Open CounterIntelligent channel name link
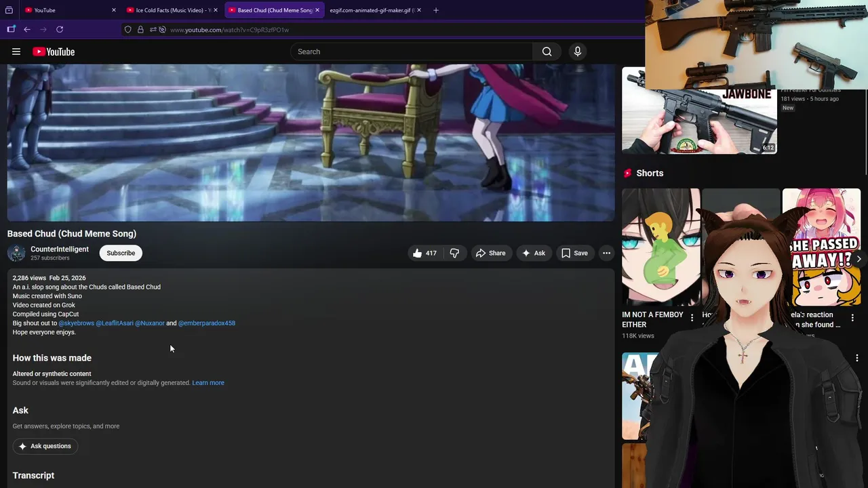The width and height of the screenshot is (868, 488). coord(60,249)
